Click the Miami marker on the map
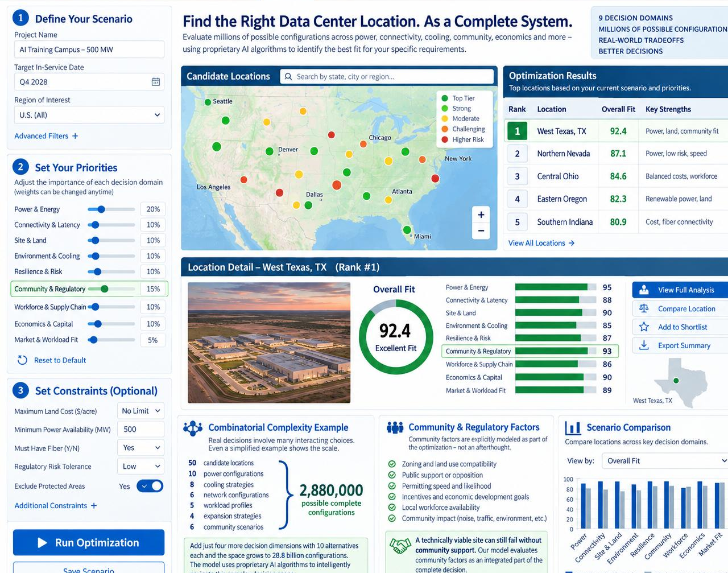728x573 pixels. [x=407, y=230]
